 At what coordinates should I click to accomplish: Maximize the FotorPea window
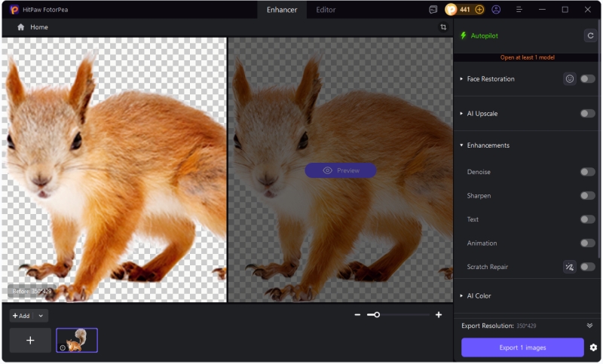pyautogui.click(x=565, y=10)
